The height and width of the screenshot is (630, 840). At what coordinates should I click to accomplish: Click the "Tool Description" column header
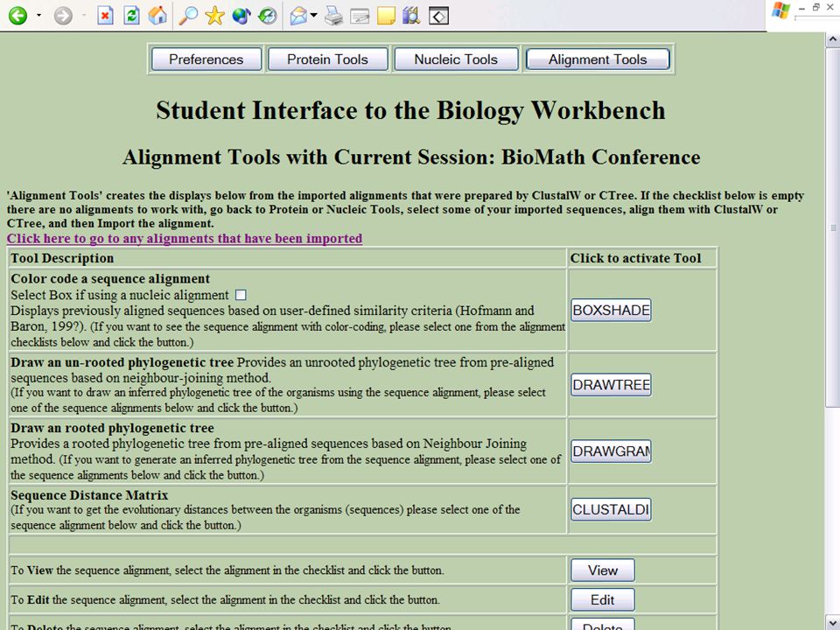point(62,258)
